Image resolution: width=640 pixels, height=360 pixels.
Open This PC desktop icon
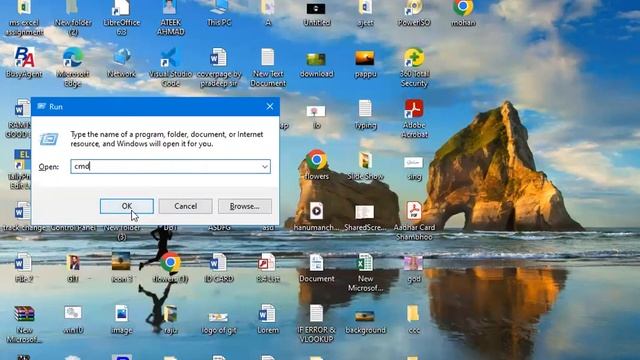[x=219, y=12]
